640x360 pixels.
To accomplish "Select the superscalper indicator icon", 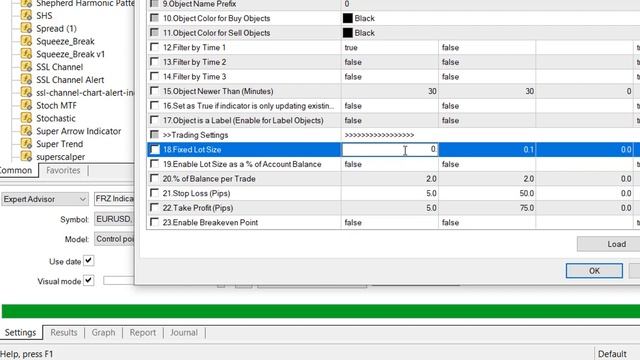I will tap(26, 156).
